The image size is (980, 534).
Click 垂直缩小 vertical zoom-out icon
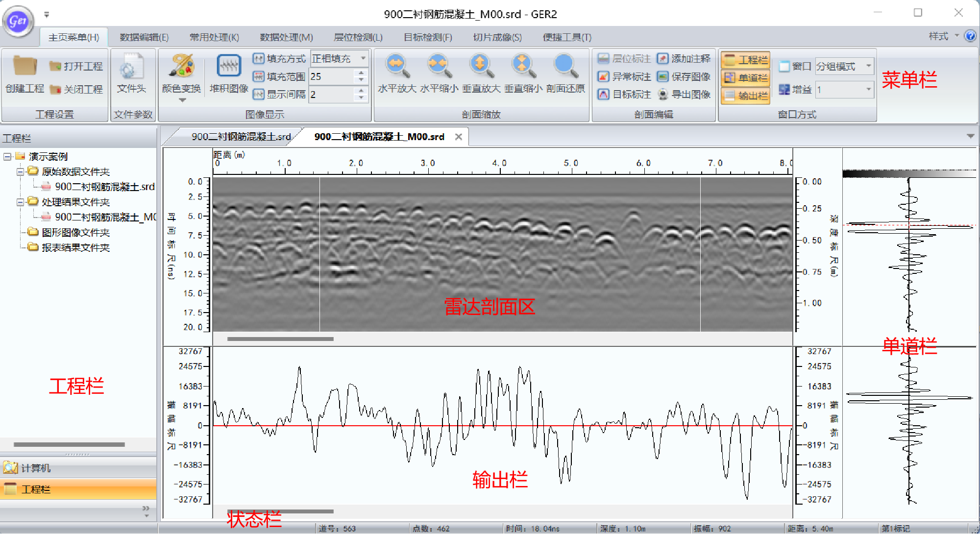click(x=523, y=66)
